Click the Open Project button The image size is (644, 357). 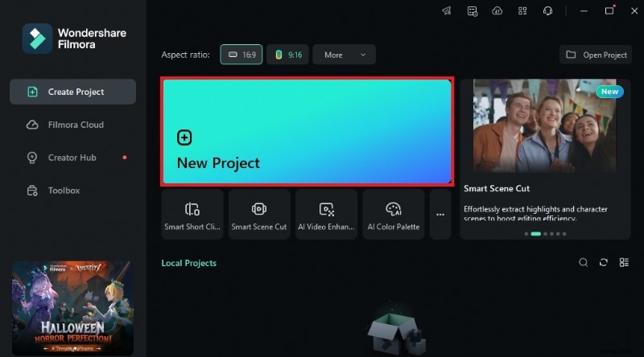(x=597, y=55)
